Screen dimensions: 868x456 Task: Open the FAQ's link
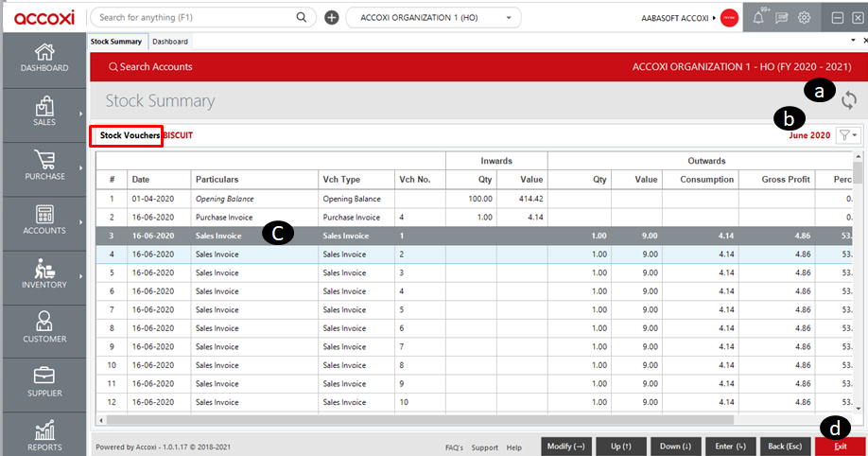[454, 447]
